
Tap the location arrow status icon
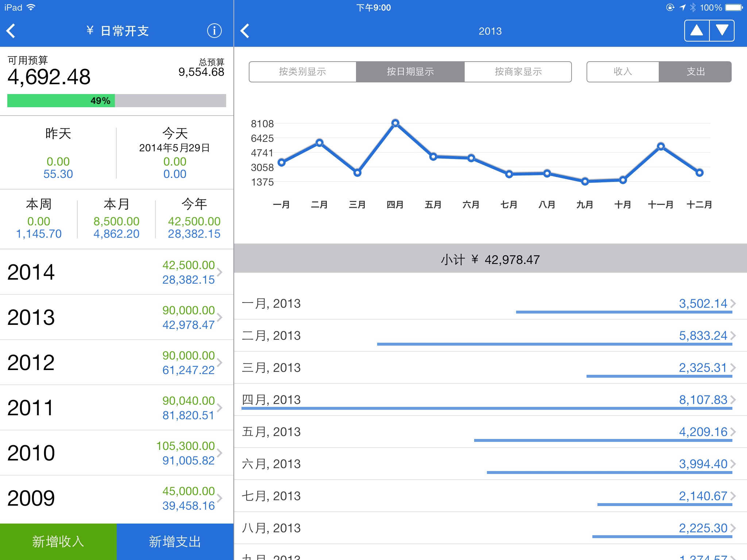682,7
